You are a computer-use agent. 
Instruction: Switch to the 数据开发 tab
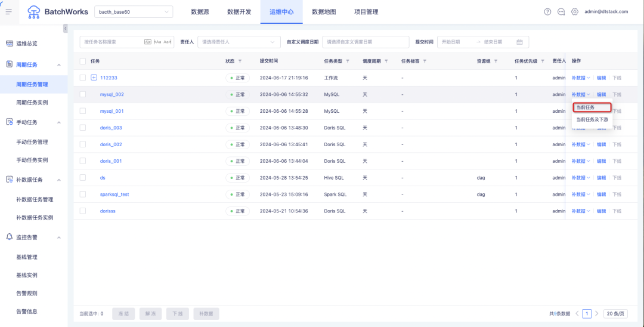point(239,12)
